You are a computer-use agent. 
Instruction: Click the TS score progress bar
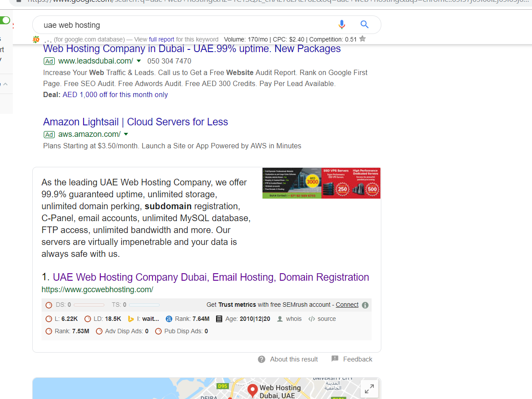point(144,305)
